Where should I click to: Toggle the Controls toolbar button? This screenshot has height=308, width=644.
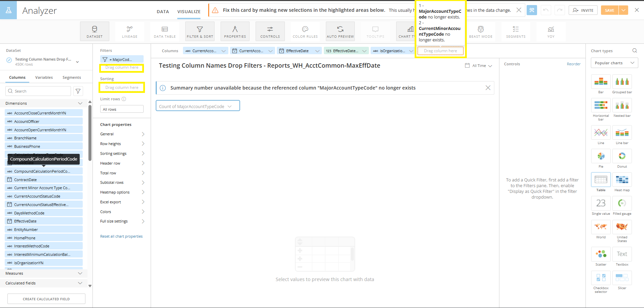(270, 31)
